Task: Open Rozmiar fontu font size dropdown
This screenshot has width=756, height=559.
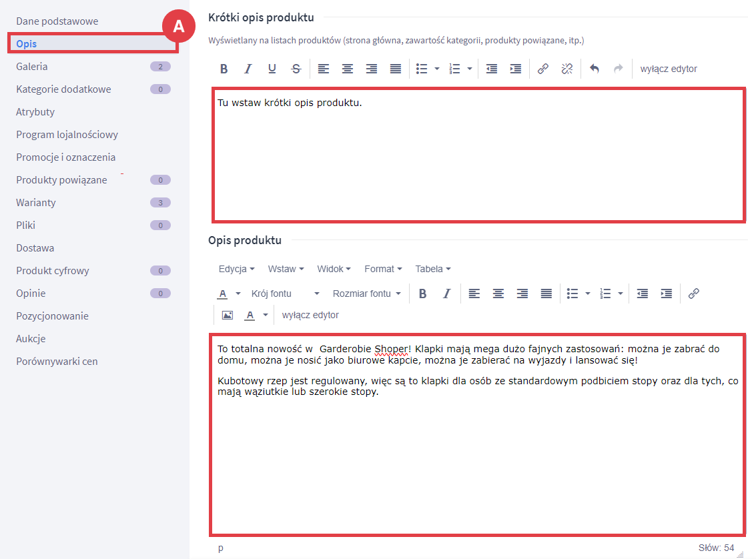Action: click(x=366, y=294)
